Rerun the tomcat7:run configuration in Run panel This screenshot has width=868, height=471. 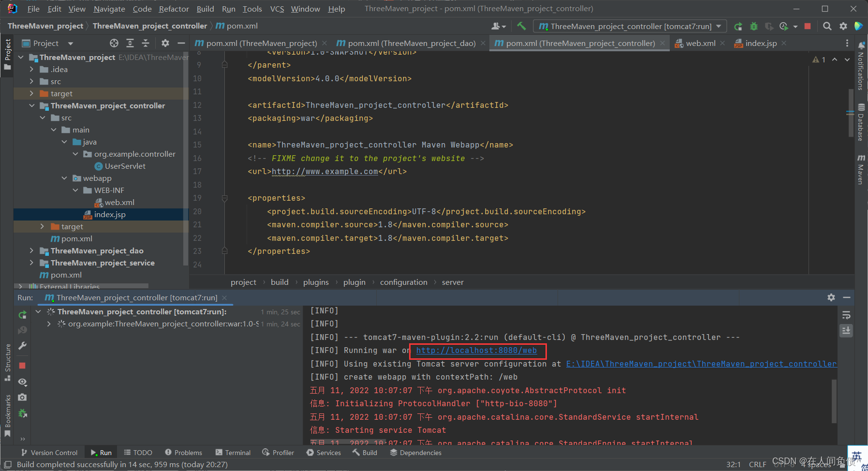point(22,315)
